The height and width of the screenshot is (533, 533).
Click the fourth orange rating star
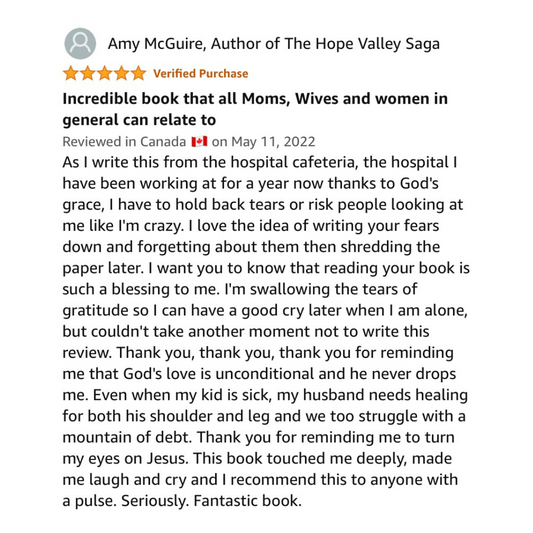click(x=122, y=73)
